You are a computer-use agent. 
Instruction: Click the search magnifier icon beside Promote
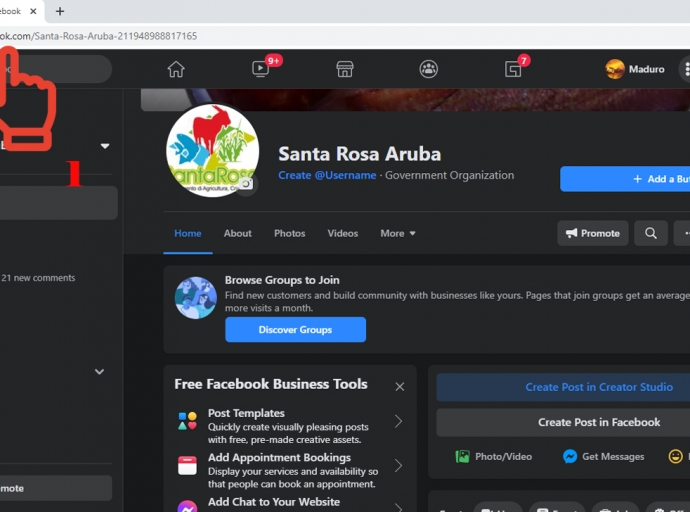pos(651,233)
